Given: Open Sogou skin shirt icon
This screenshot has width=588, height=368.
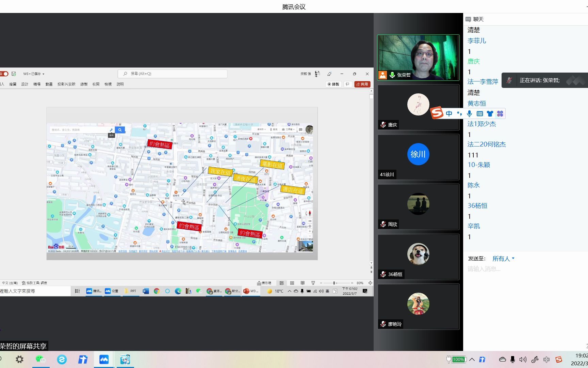Looking at the screenshot, I should point(490,113).
